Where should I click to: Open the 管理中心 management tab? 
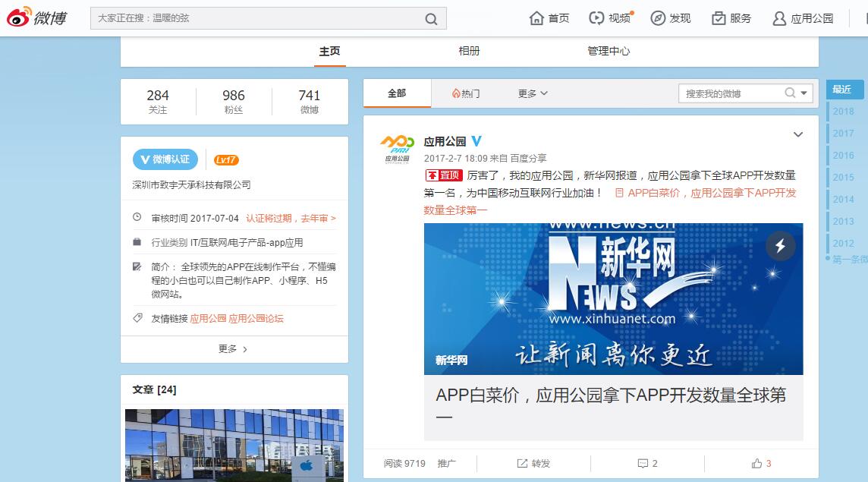point(609,51)
